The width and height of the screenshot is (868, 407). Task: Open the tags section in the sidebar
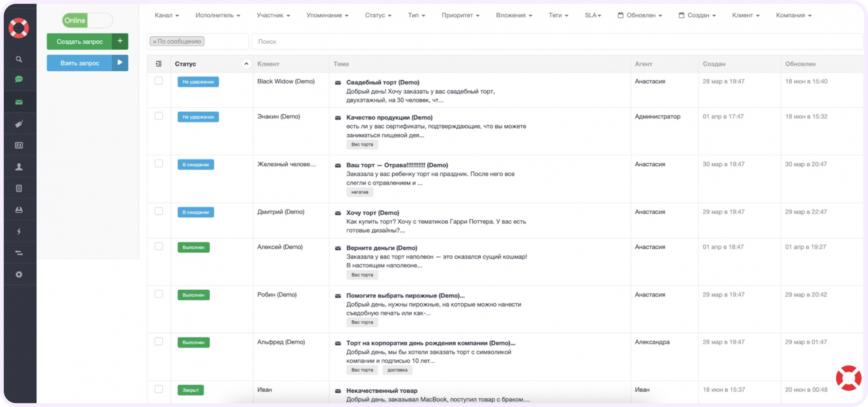19,123
